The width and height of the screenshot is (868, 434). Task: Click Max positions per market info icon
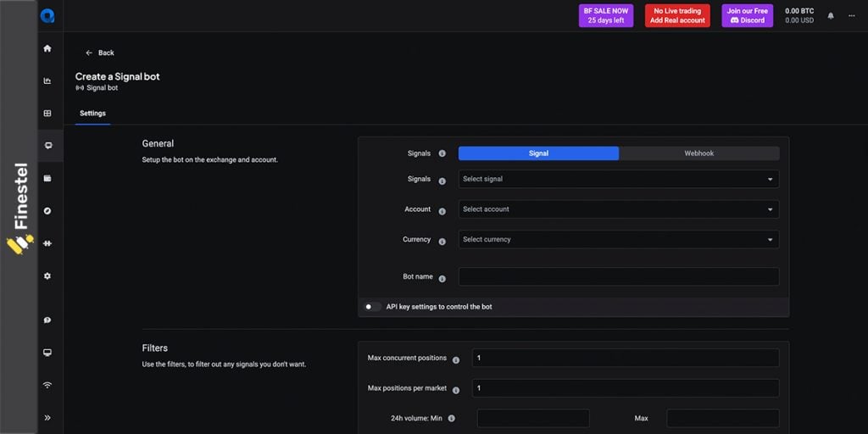click(456, 390)
